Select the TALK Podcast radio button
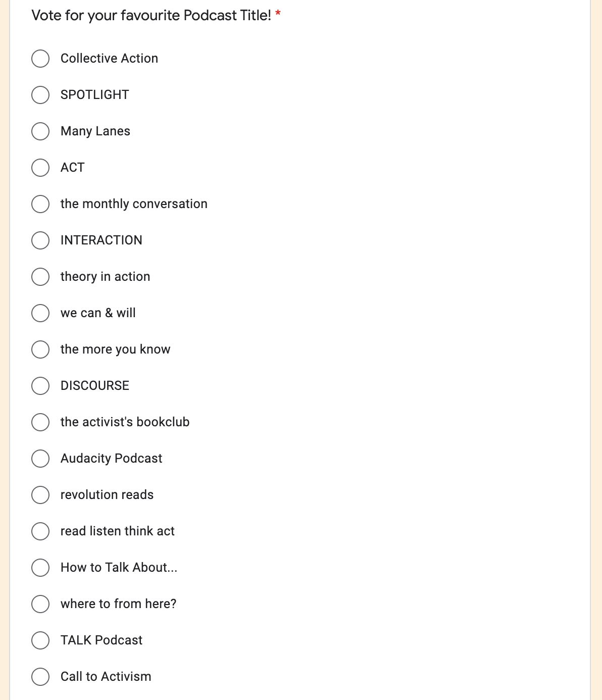This screenshot has width=602, height=700. [40, 640]
